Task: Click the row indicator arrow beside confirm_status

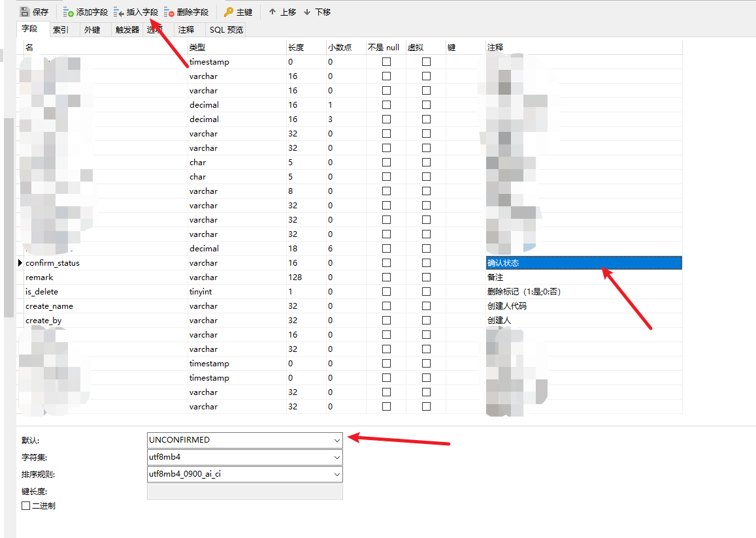Action: 20,262
